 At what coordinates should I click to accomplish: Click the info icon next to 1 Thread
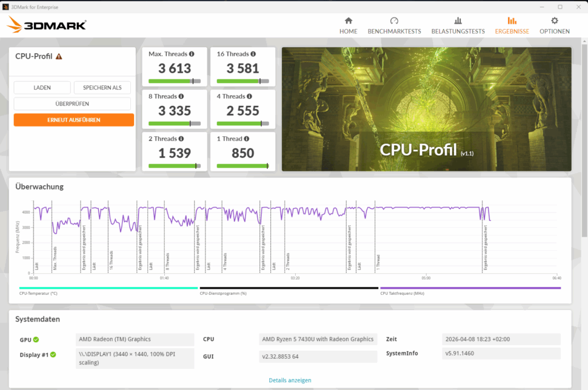coord(246,139)
